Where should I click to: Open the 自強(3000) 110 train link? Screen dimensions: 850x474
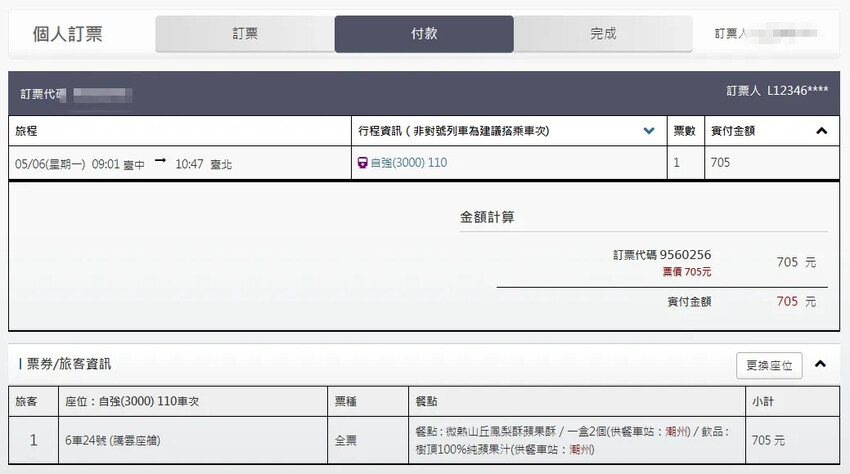click(x=409, y=162)
